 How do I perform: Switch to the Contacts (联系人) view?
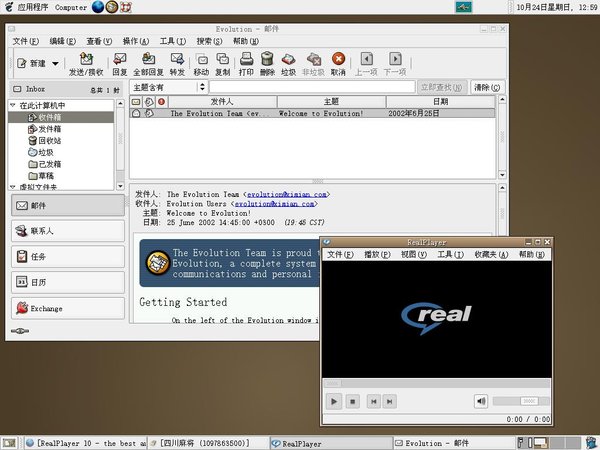click(x=67, y=231)
